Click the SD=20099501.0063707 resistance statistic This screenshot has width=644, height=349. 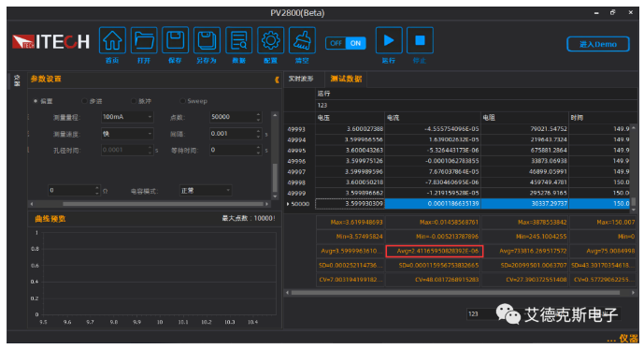click(x=525, y=266)
